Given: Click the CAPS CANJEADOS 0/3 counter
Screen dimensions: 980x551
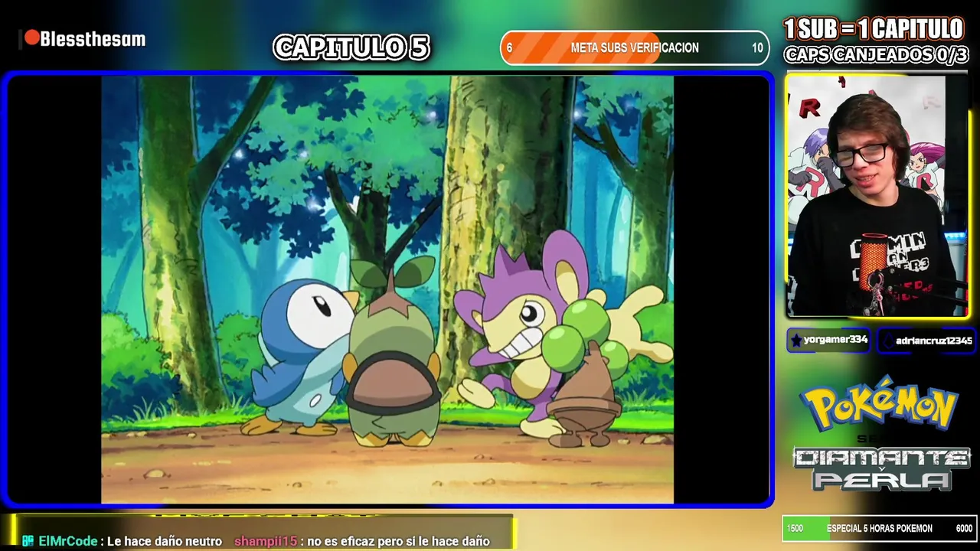Looking at the screenshot, I should 876,55.
